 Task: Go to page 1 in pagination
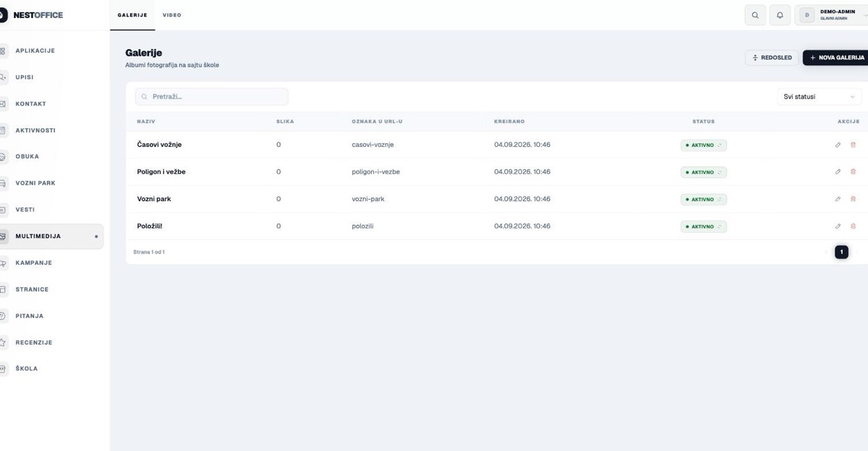click(842, 252)
